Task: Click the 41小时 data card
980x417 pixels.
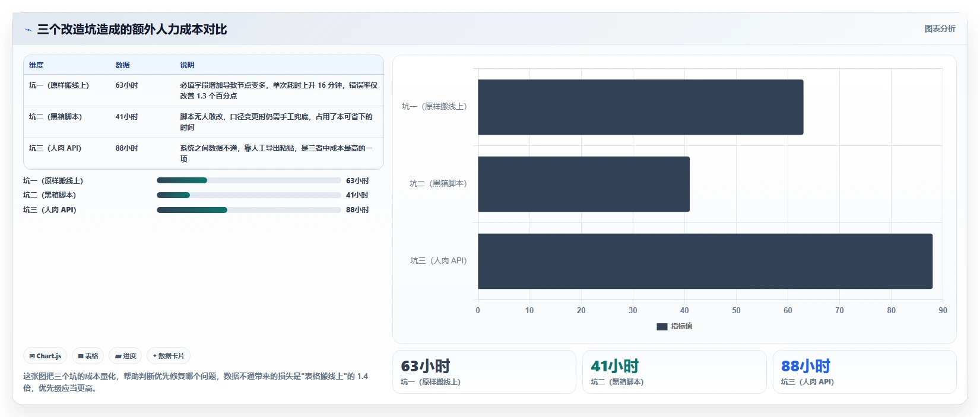Action: pyautogui.click(x=674, y=372)
